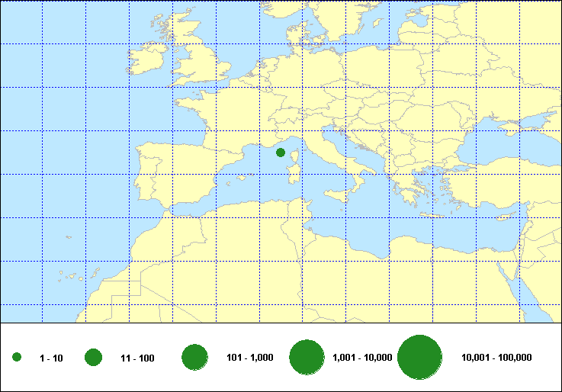Click the "11 - 100" legend label
Viewport: 562px width, 392px height.
coord(137,358)
